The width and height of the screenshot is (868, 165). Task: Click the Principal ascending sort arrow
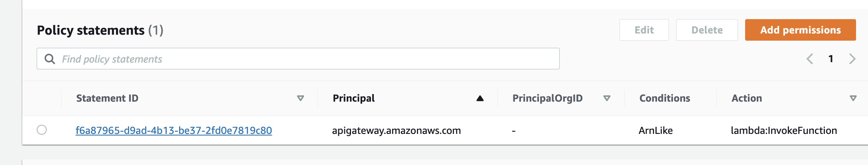pyautogui.click(x=480, y=98)
